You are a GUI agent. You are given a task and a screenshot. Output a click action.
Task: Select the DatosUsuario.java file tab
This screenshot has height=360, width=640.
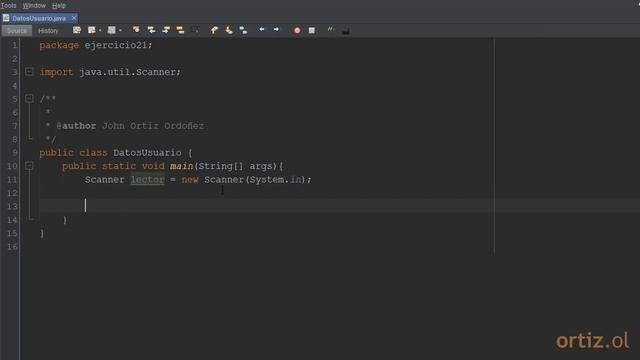(x=39, y=18)
